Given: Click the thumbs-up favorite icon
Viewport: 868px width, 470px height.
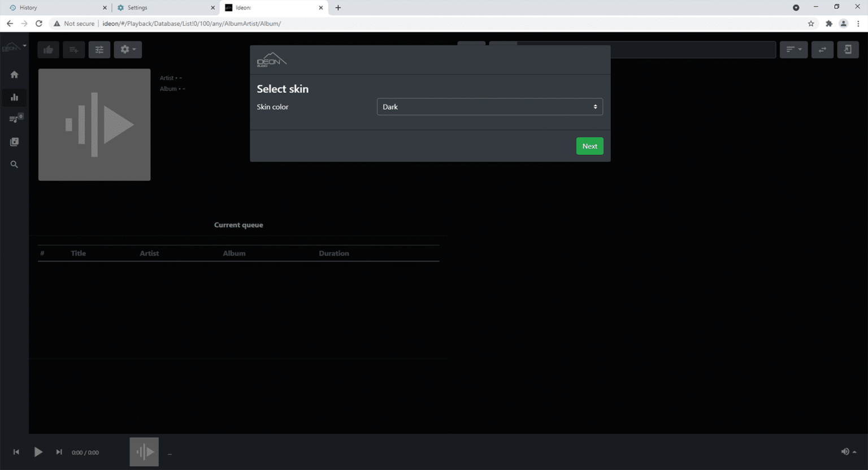Looking at the screenshot, I should pyautogui.click(x=48, y=49).
